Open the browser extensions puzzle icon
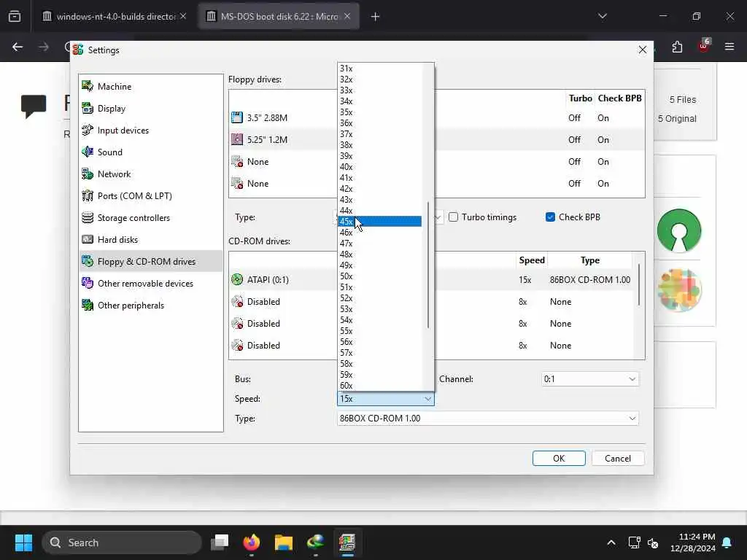Screen dimensions: 747x560 coord(677,47)
